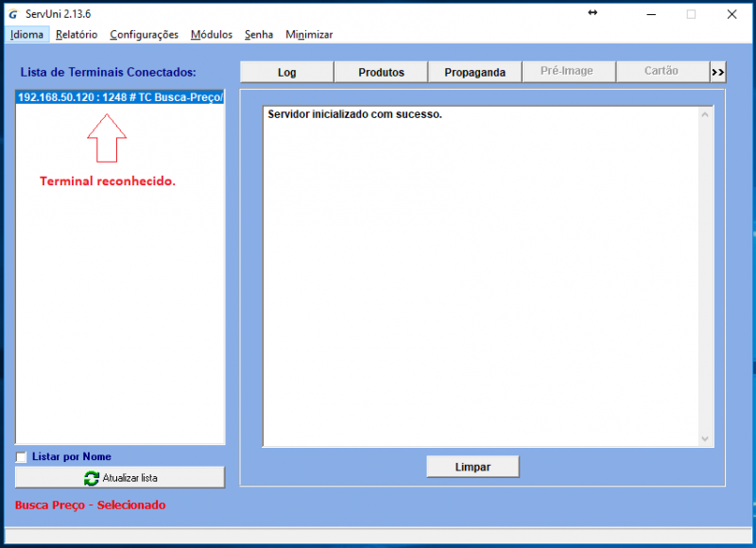Open the Módulos menu
Image resolution: width=756 pixels, height=548 pixels.
(211, 34)
